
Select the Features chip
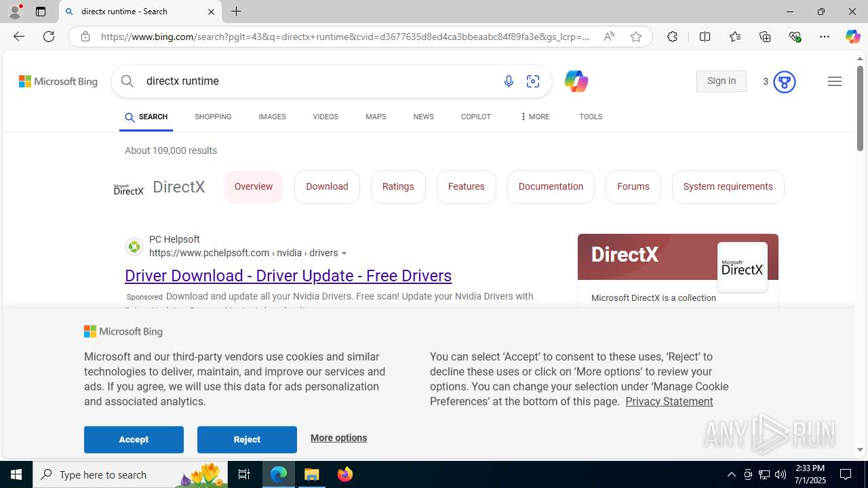[467, 187]
